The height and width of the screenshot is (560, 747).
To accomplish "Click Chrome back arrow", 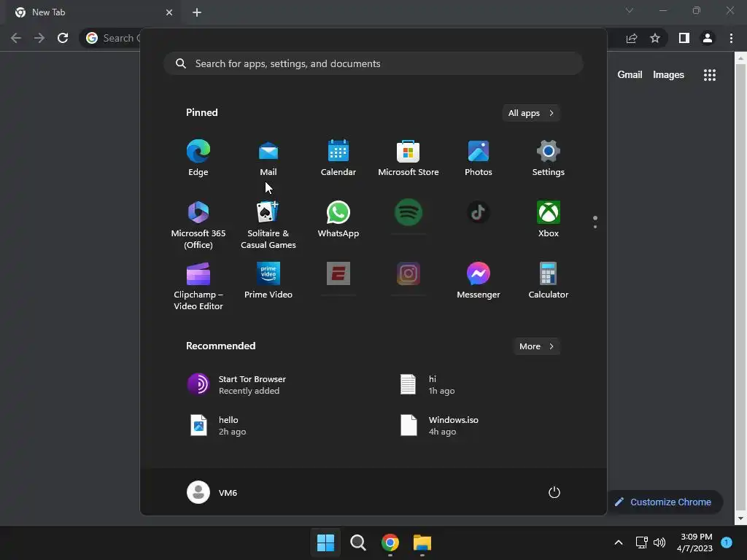I will pyautogui.click(x=16, y=38).
